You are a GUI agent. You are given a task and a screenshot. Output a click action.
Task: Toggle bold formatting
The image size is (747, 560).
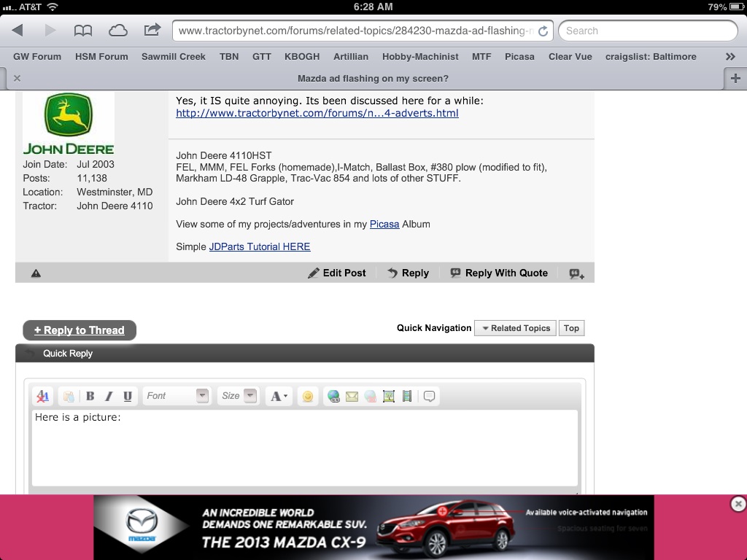tap(90, 396)
